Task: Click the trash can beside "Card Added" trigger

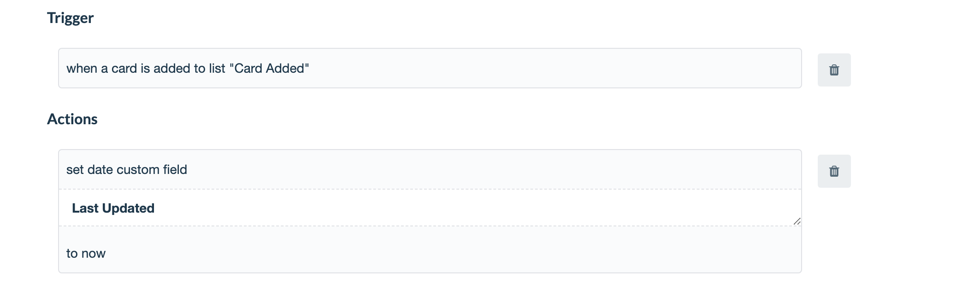Action: (834, 70)
